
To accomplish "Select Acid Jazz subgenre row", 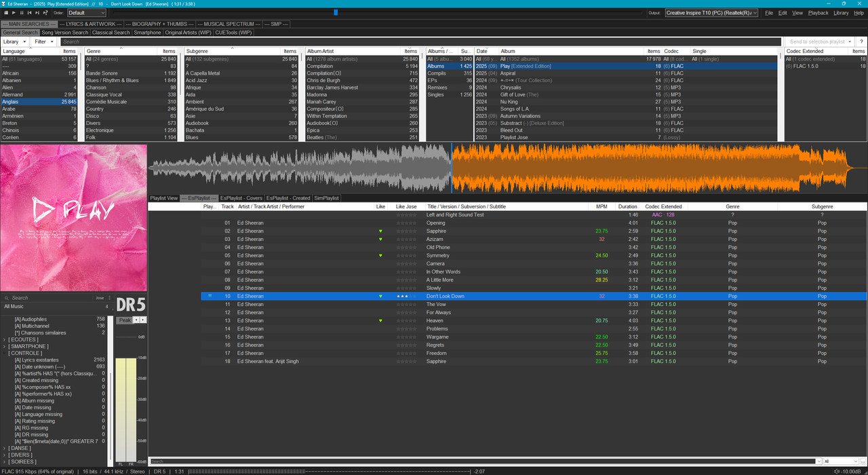I will tap(241, 80).
